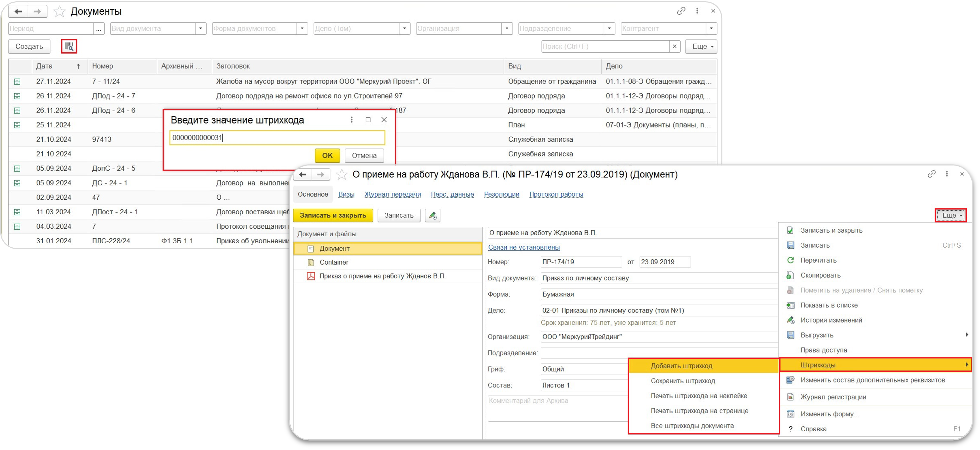Choose Печать штрихкода на наклейке
The image size is (980, 450).
(703, 396)
